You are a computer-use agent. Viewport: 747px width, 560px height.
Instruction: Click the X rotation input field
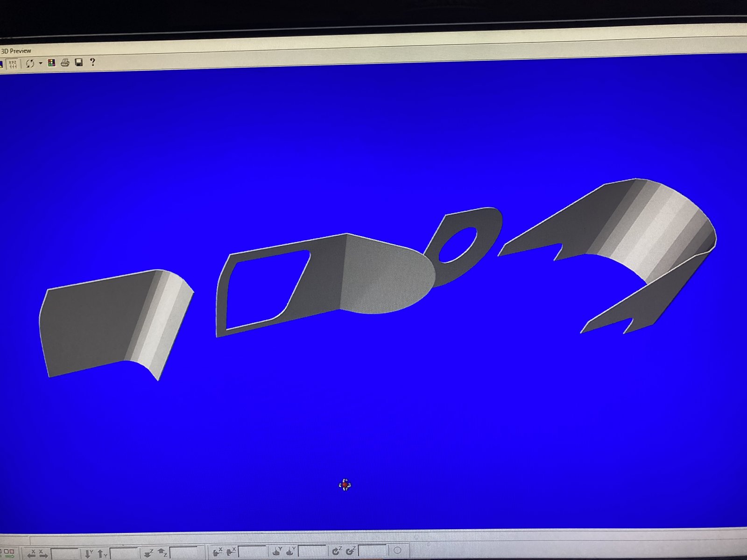click(252, 552)
